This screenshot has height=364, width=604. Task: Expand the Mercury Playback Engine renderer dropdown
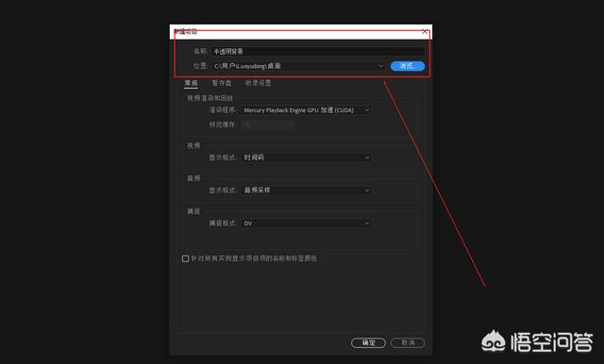(x=306, y=110)
